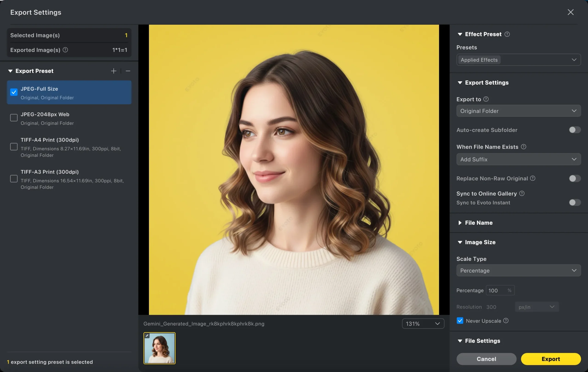Open the When File Name Exists help icon
This screenshot has width=588, height=372.
524,147
